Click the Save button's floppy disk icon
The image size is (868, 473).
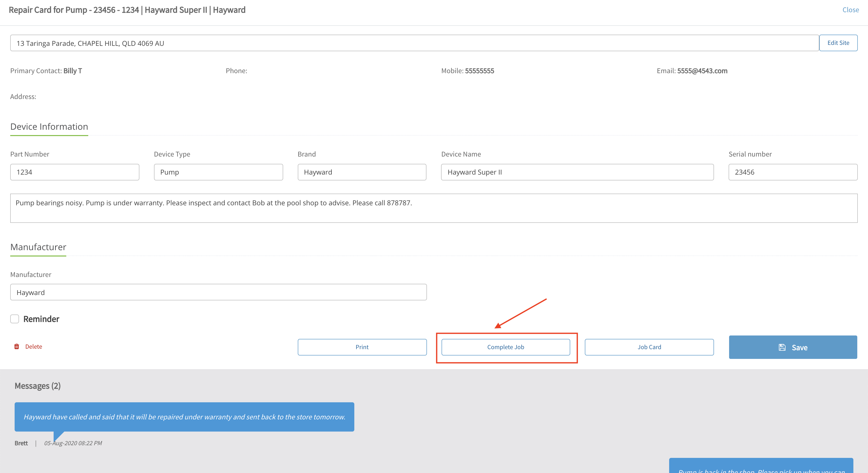(x=782, y=347)
